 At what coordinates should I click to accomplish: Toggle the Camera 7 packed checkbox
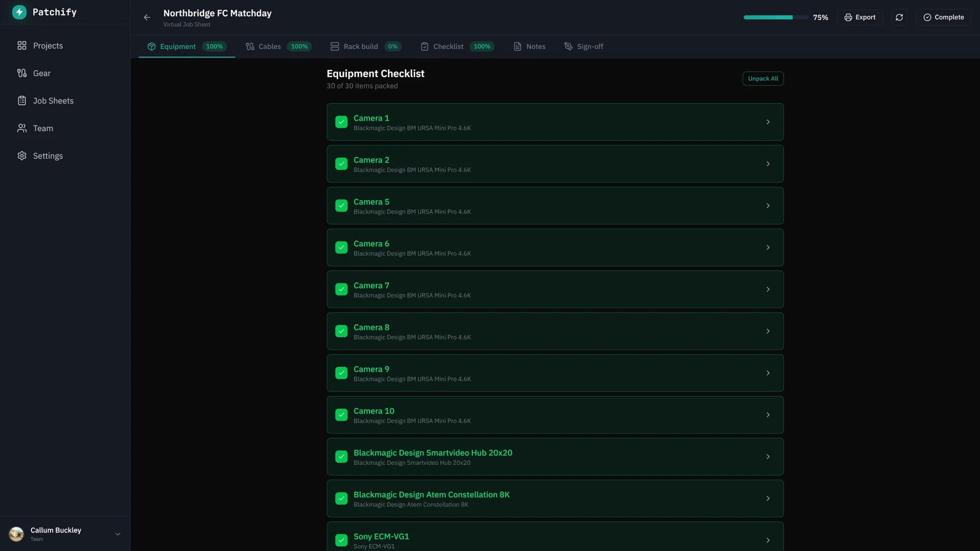pyautogui.click(x=341, y=289)
